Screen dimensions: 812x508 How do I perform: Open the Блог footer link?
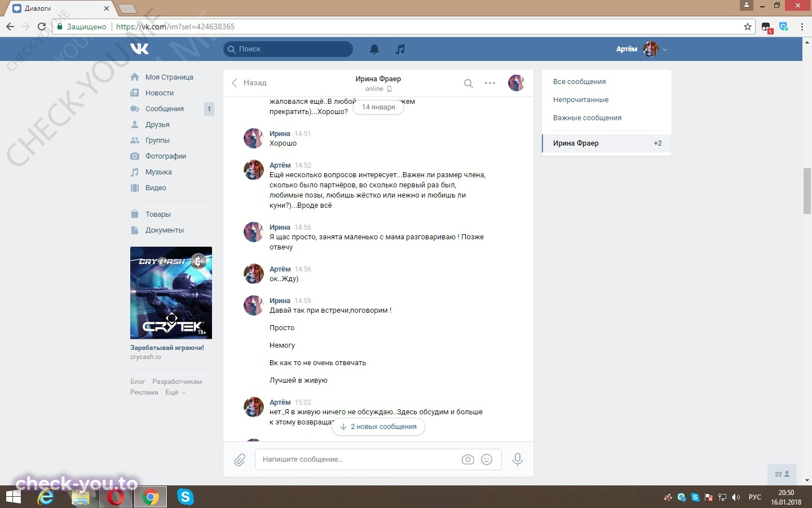tap(138, 382)
